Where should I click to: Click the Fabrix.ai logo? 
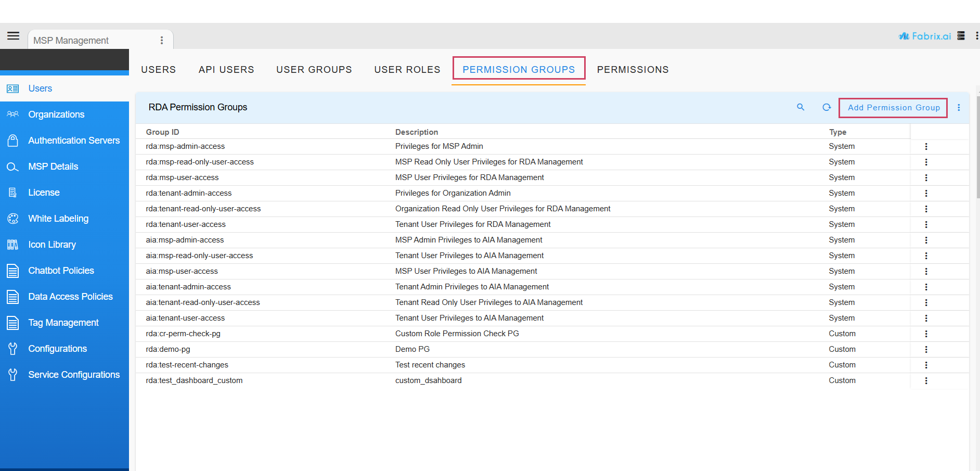(925, 36)
